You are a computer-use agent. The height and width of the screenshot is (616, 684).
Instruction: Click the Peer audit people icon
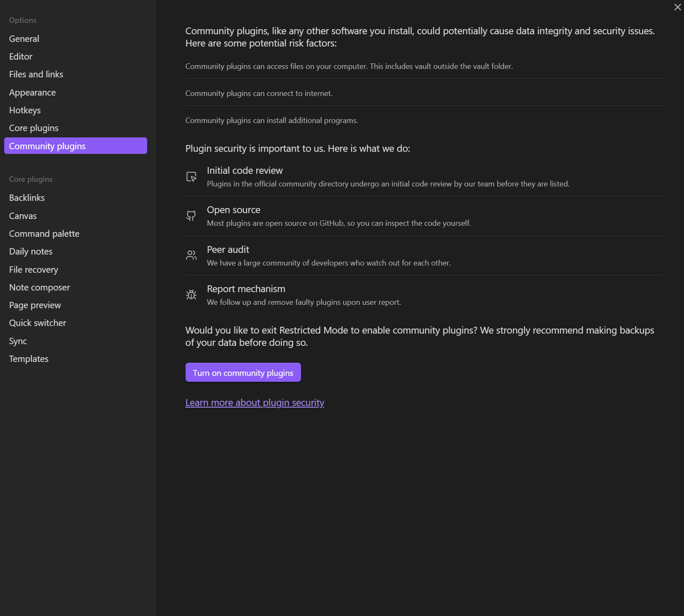[191, 255]
